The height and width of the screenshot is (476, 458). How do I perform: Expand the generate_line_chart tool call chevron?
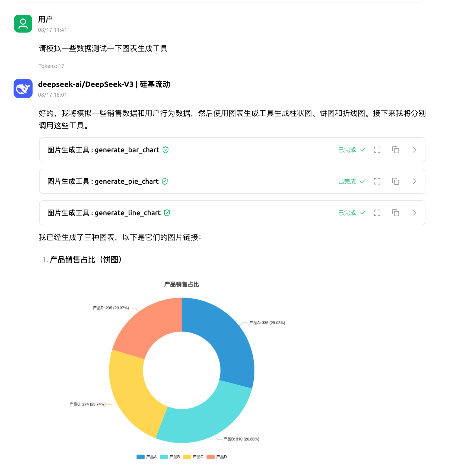[414, 213]
